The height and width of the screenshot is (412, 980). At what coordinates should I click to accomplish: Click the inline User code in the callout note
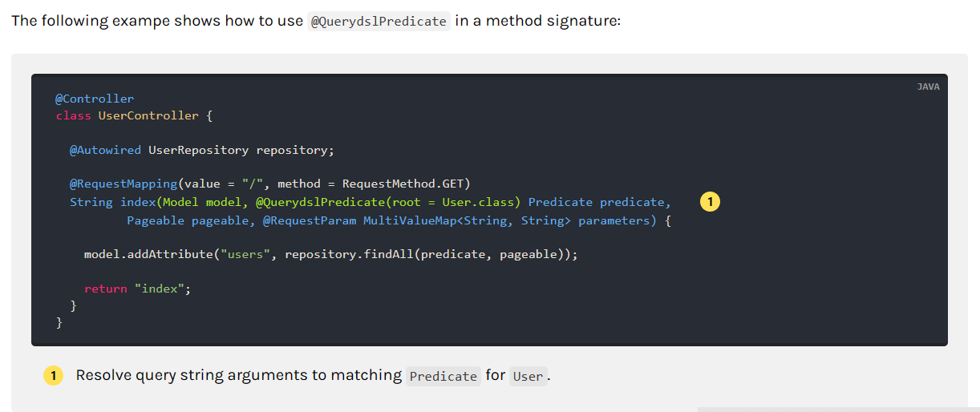(x=528, y=376)
